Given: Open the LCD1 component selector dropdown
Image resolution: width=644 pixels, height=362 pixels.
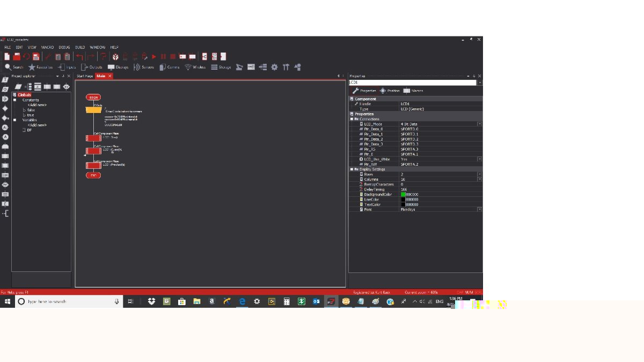Looking at the screenshot, I should pos(480,83).
